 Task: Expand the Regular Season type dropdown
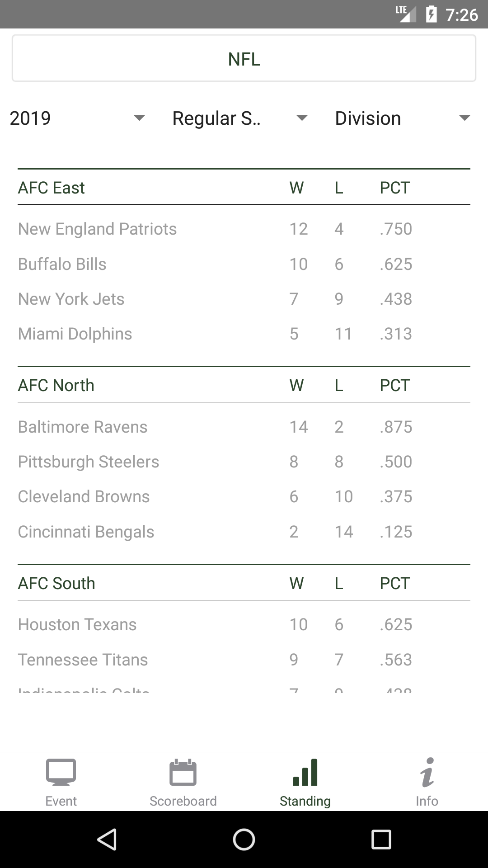pyautogui.click(x=240, y=118)
